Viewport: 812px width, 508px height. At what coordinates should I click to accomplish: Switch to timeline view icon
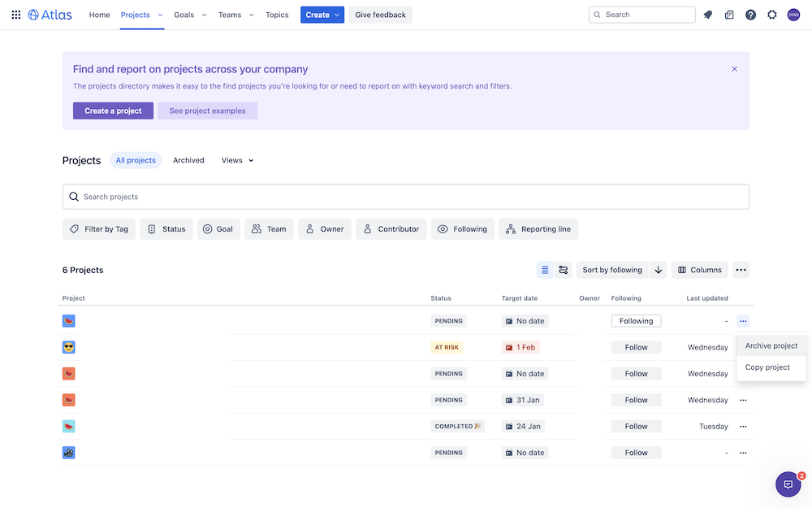[x=564, y=270]
